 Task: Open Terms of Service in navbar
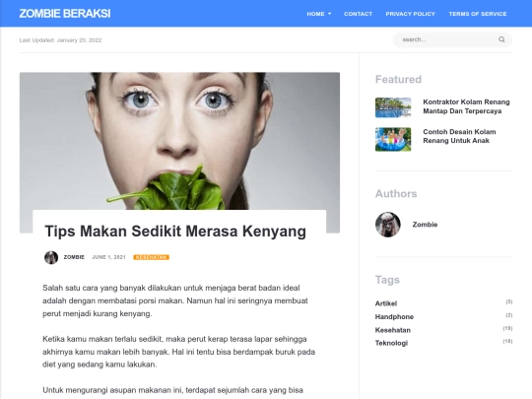(x=478, y=14)
